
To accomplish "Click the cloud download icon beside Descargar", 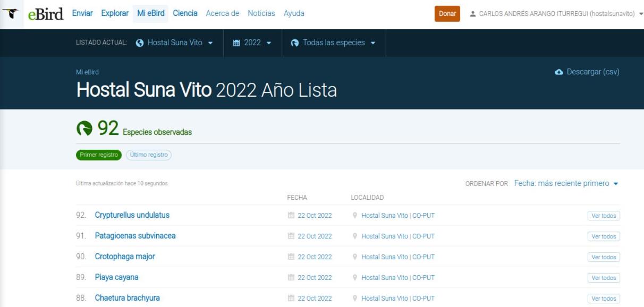I will pos(558,72).
